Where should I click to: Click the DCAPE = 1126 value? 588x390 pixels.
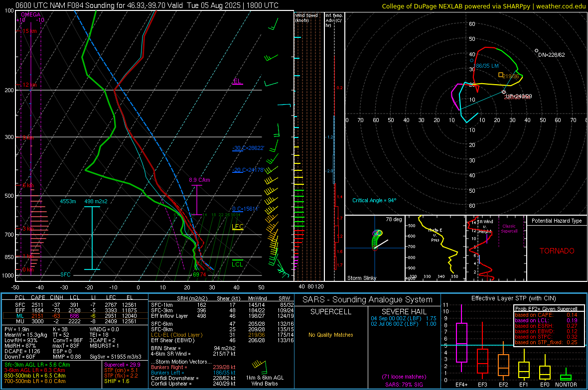click(22, 351)
